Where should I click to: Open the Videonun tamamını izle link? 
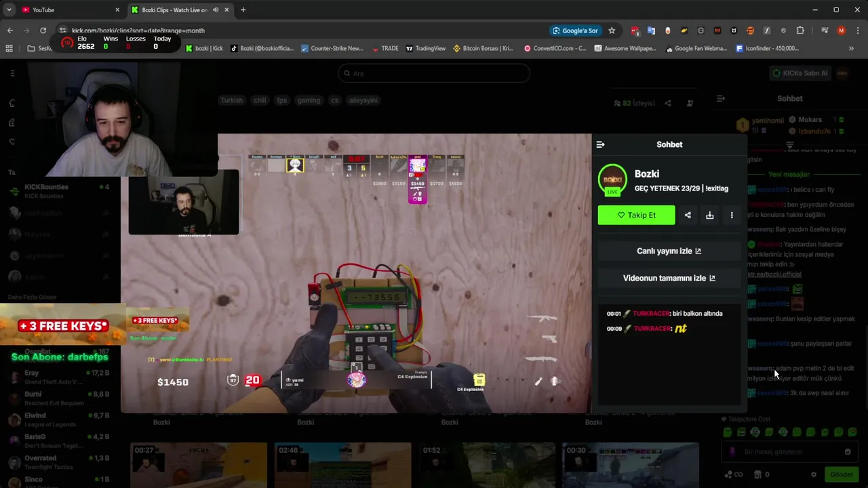pos(669,278)
